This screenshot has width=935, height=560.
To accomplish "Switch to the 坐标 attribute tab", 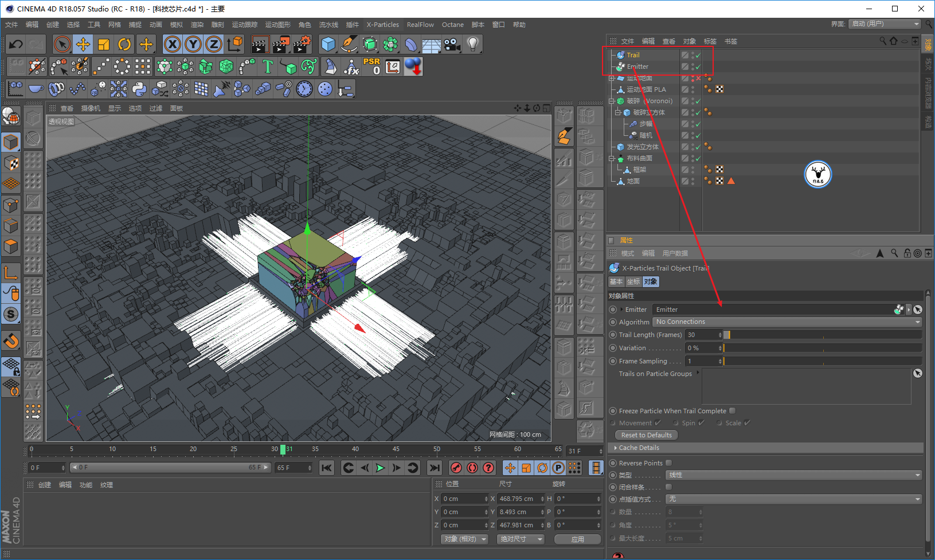I will point(633,281).
